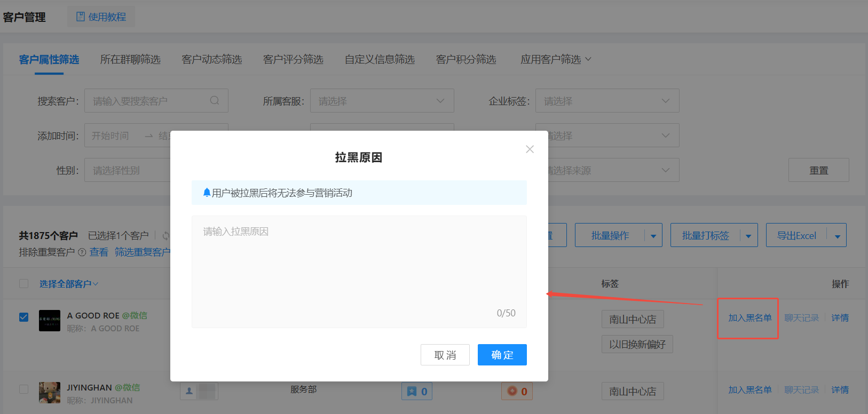868x414 pixels.
Task: Check the JIYINGHAN row checkbox
Action: click(24, 389)
